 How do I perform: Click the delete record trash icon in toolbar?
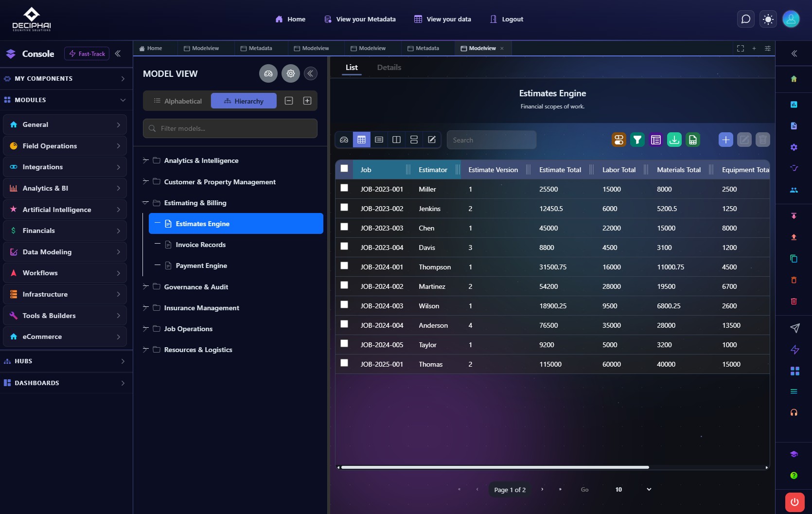[x=763, y=140]
